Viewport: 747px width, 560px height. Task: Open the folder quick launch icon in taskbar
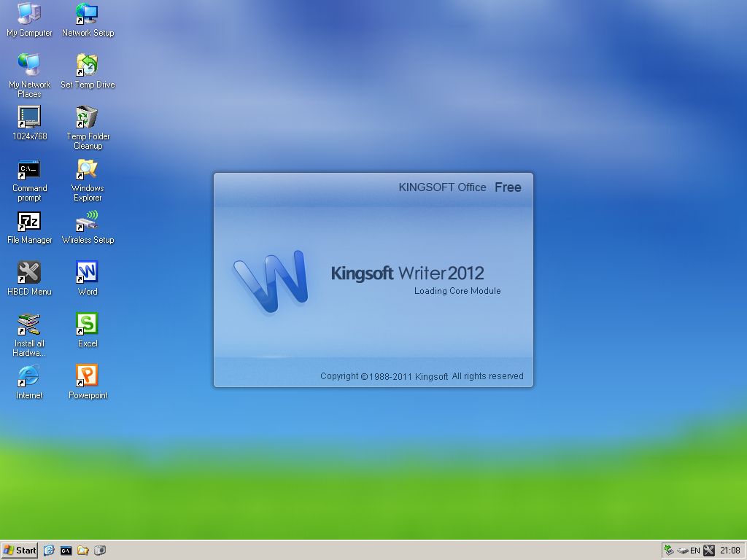[x=83, y=551]
